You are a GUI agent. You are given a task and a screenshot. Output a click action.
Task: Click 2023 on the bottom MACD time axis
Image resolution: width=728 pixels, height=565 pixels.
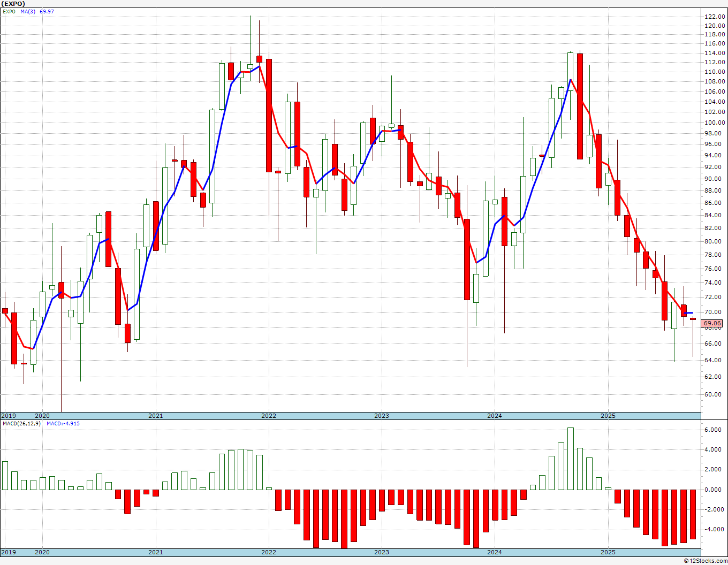coord(381,552)
